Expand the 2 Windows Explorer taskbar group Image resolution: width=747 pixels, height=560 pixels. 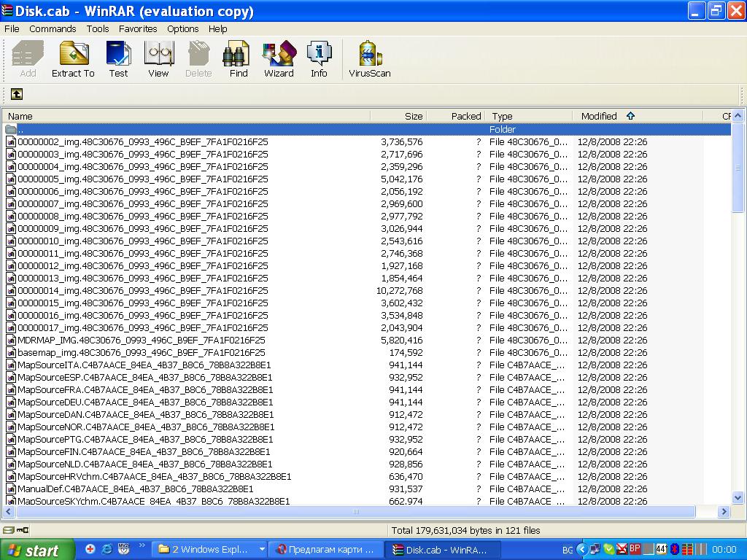point(209,550)
